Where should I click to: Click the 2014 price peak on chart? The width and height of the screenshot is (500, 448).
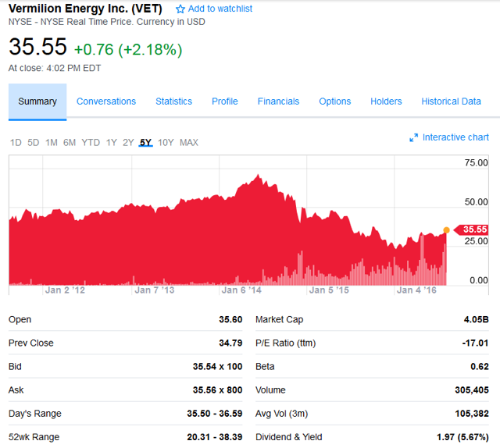tap(258, 175)
